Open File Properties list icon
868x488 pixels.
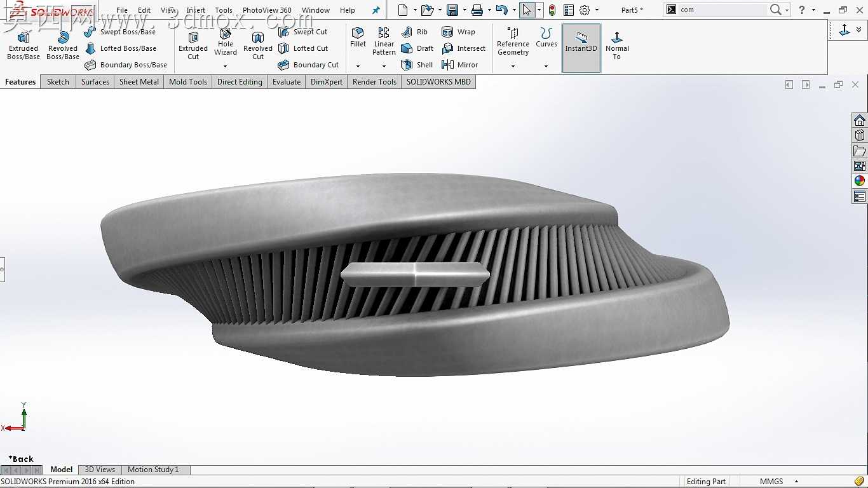568,10
